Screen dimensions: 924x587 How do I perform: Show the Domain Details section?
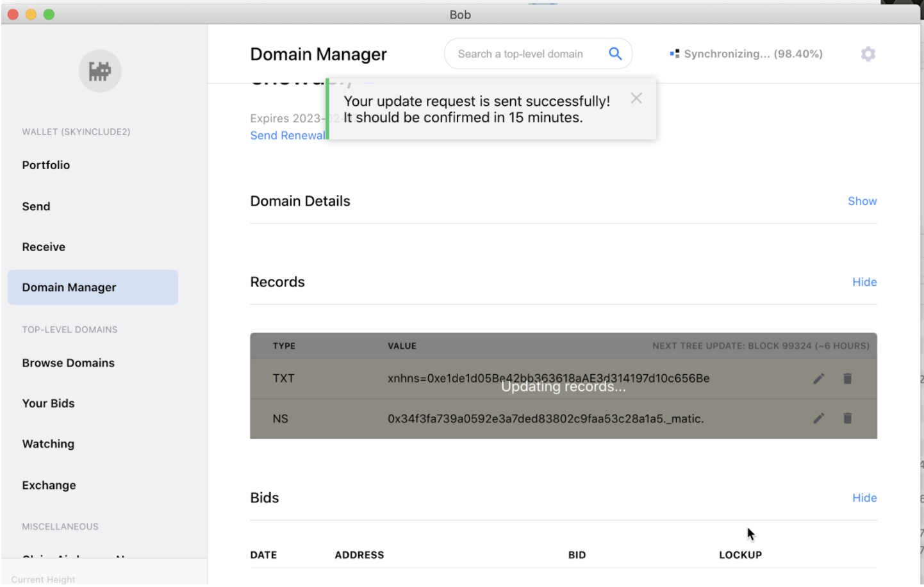click(x=862, y=201)
